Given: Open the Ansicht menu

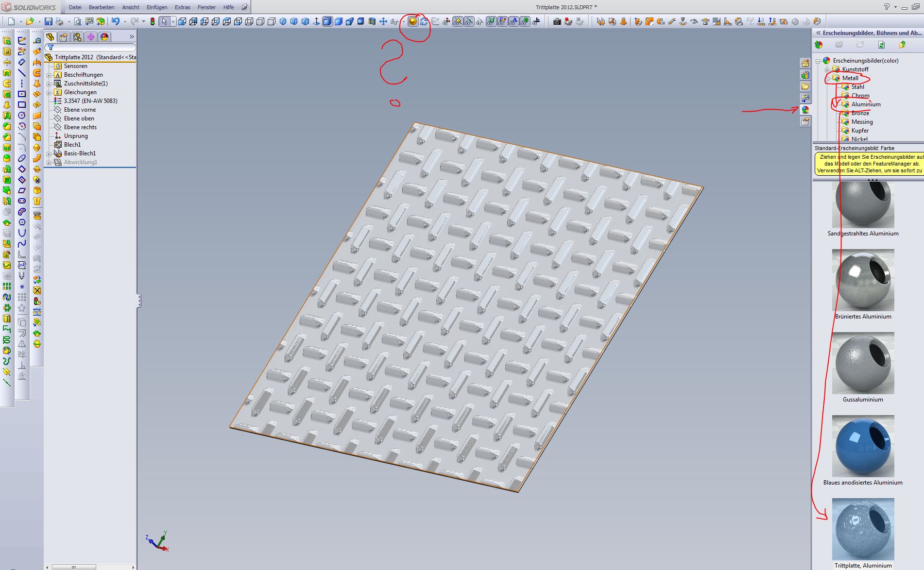Looking at the screenshot, I should (x=131, y=7).
